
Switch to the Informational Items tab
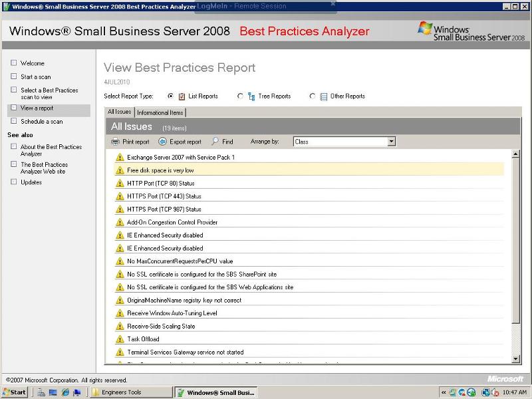tap(160, 112)
